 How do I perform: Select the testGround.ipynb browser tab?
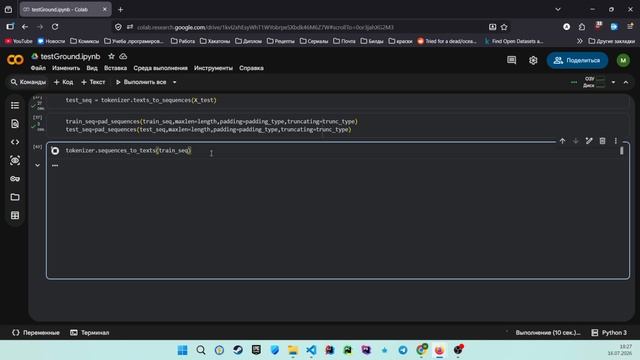point(65,9)
